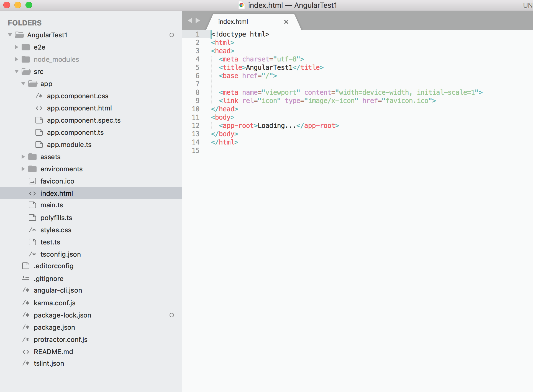Click the code icon beside app.component.html

39,108
